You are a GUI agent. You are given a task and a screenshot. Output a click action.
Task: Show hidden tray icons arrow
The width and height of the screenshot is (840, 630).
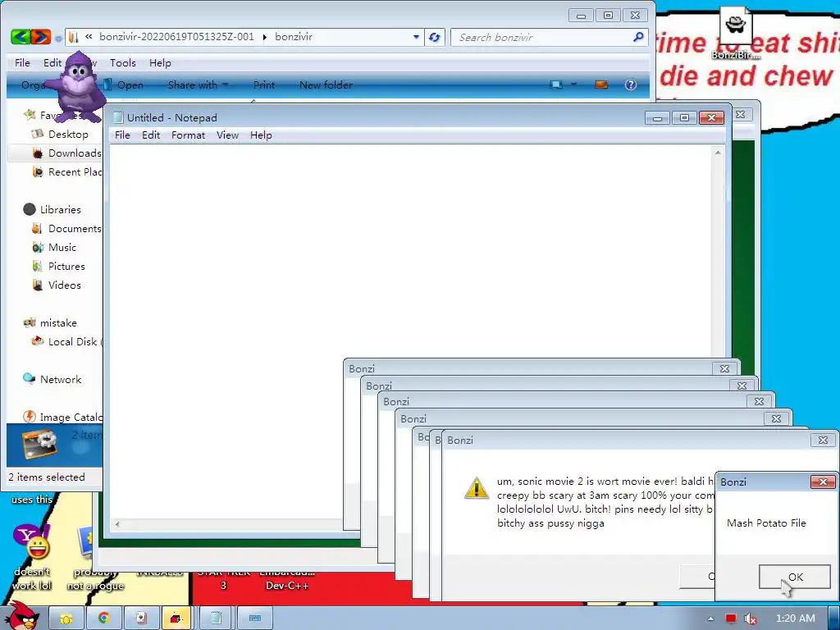[710, 619]
